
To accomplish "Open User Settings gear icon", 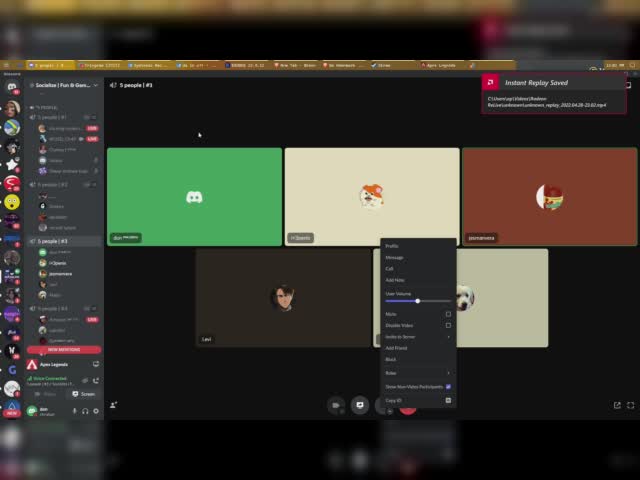I will [96, 411].
